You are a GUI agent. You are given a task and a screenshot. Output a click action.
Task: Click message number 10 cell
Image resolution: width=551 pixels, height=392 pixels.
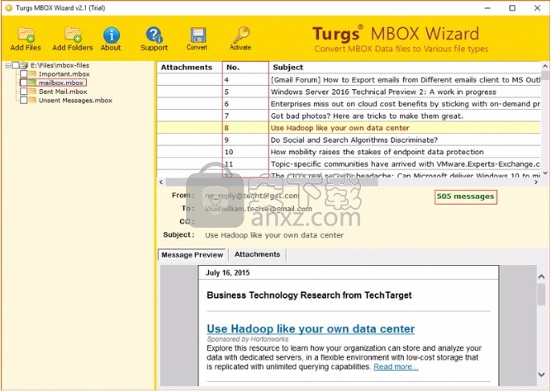click(245, 152)
